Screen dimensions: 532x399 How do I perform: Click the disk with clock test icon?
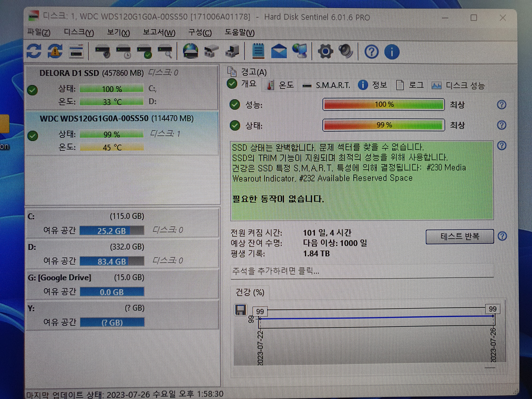[x=124, y=52]
